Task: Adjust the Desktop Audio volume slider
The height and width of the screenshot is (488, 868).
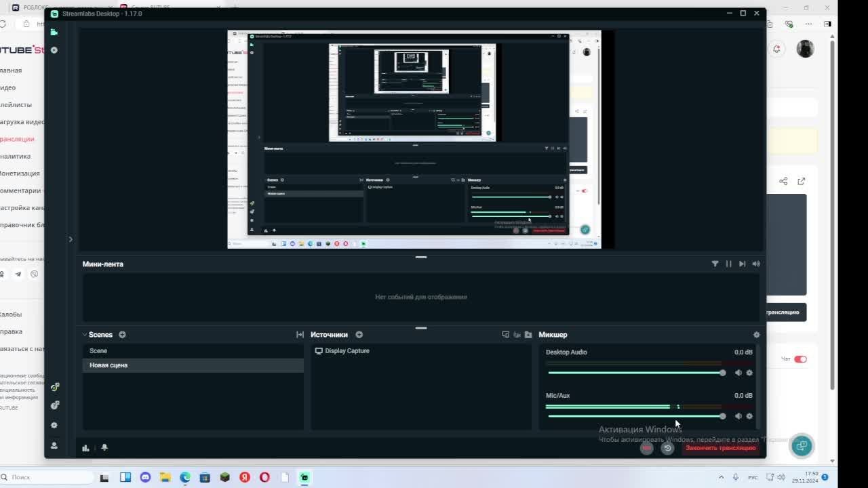Action: coord(636,373)
